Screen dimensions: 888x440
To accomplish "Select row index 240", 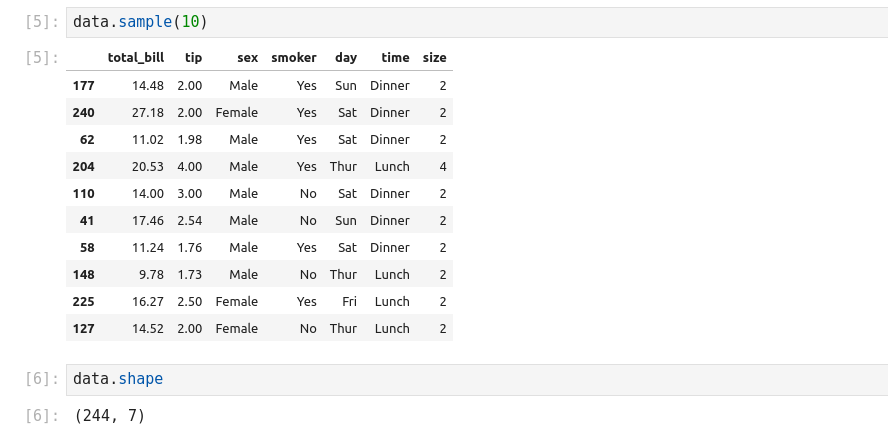I will [x=83, y=113].
